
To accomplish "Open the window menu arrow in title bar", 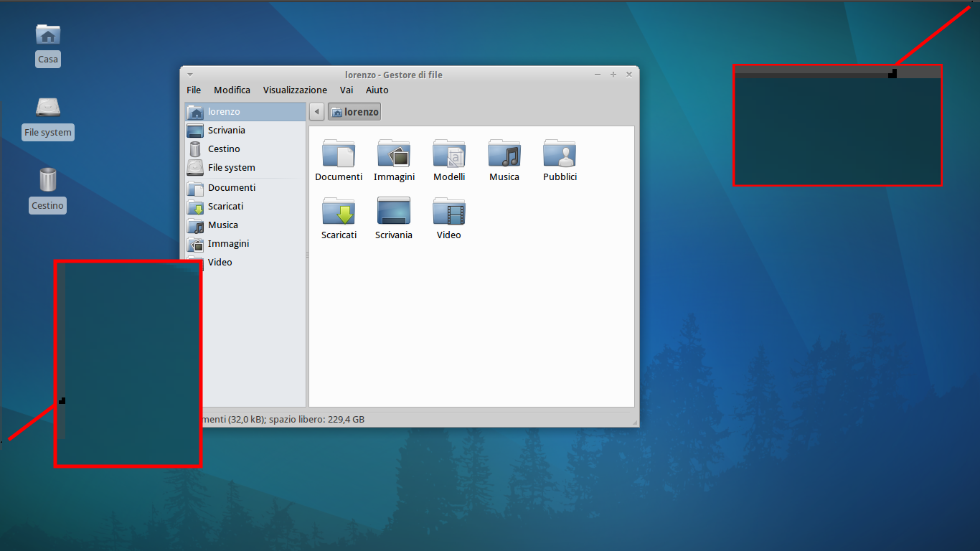I will 190,75.
